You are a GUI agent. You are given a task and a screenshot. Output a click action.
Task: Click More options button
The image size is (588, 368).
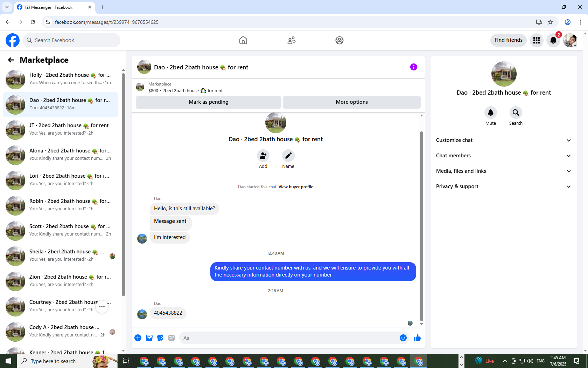(352, 102)
